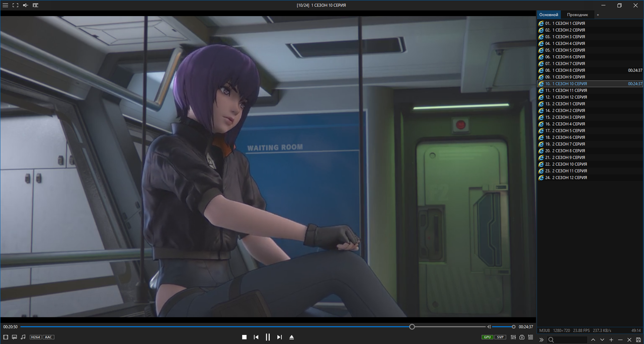Switch to the Основной playlist tab
The height and width of the screenshot is (344, 644).
[x=549, y=15]
